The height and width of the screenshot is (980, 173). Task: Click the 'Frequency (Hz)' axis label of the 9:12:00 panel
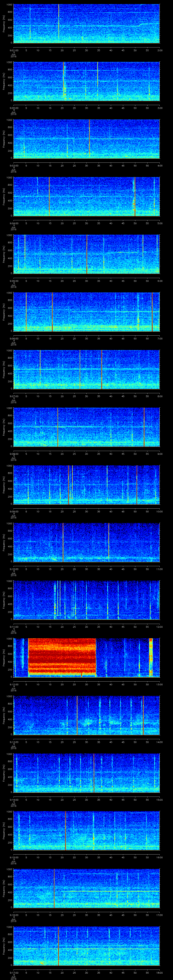pos(4,657)
